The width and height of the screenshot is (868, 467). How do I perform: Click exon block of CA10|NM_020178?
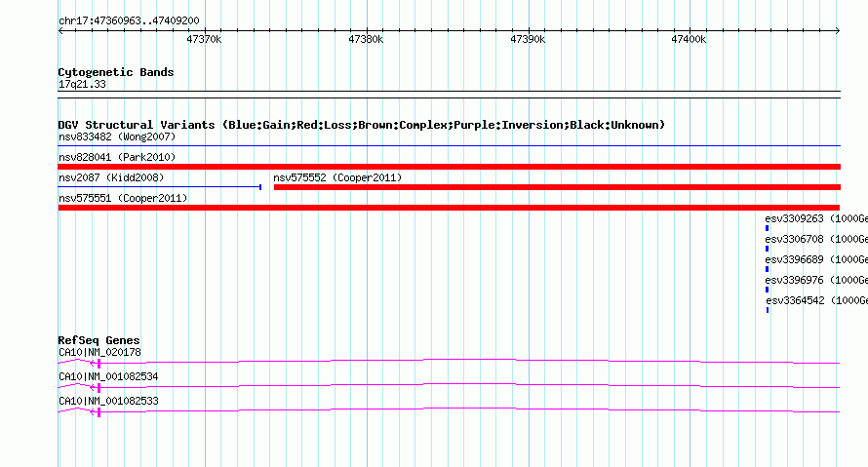pos(99,364)
